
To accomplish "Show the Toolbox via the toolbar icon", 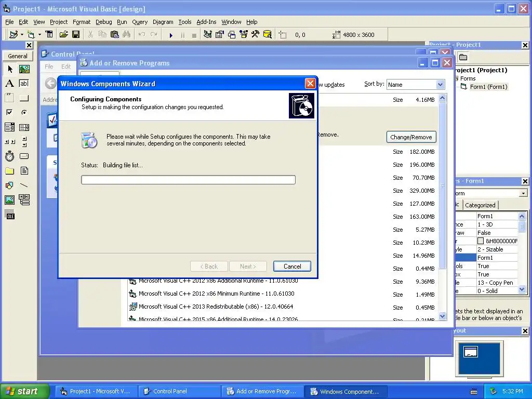I will click(x=256, y=34).
